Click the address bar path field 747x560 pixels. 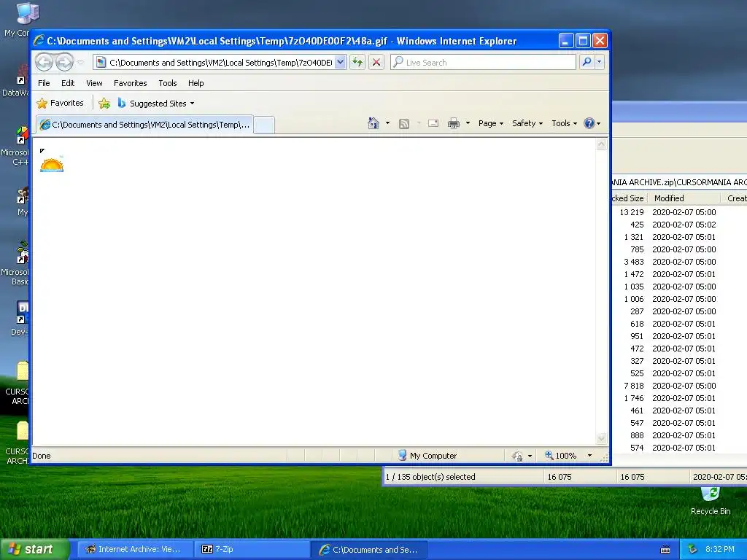pos(220,63)
